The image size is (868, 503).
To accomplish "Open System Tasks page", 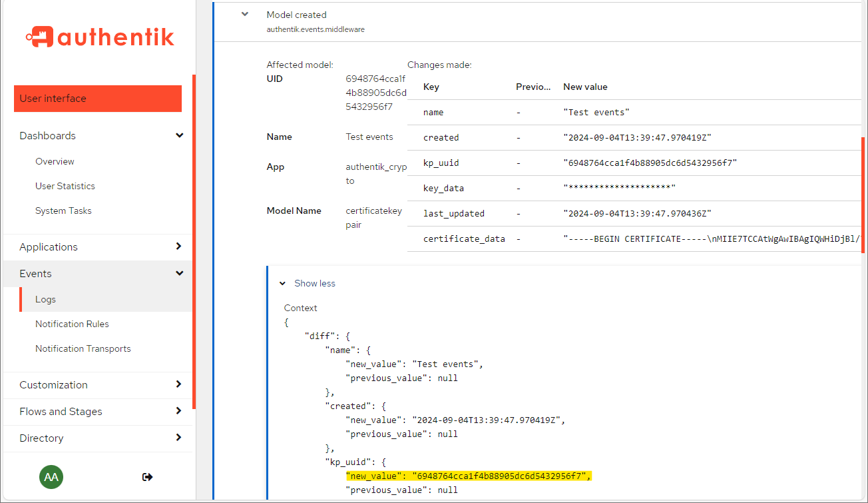I will [63, 211].
